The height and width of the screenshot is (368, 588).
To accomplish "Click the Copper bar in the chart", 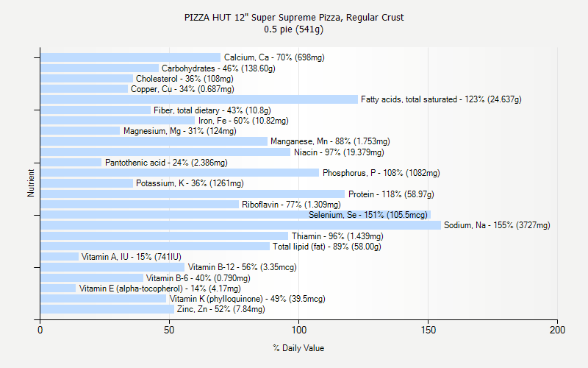I will pyautogui.click(x=85, y=89).
